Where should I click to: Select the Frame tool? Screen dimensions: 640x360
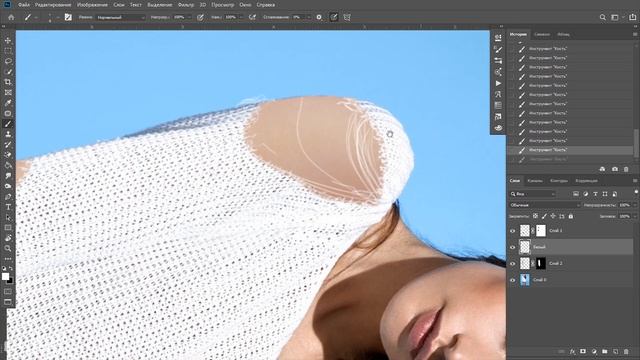(x=8, y=92)
